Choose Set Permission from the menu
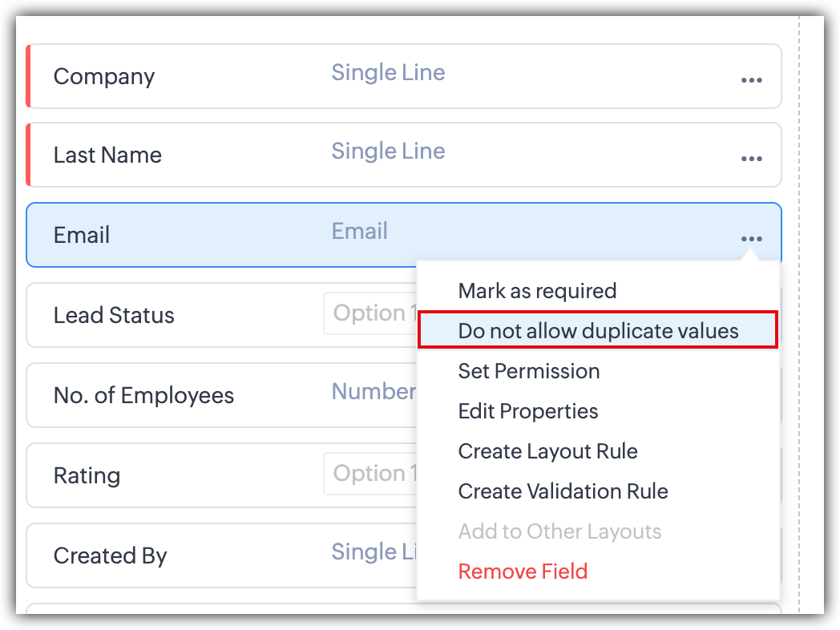Viewport: 840px width, 630px height. pyautogui.click(x=529, y=371)
